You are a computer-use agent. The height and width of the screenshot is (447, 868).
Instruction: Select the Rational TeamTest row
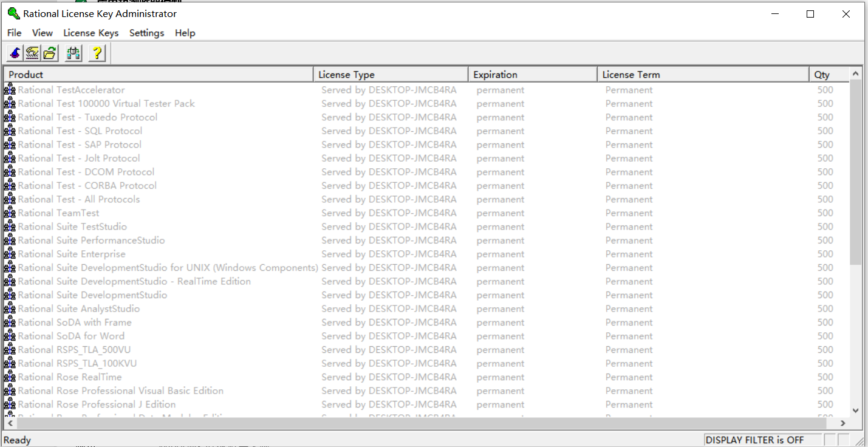[x=426, y=213]
